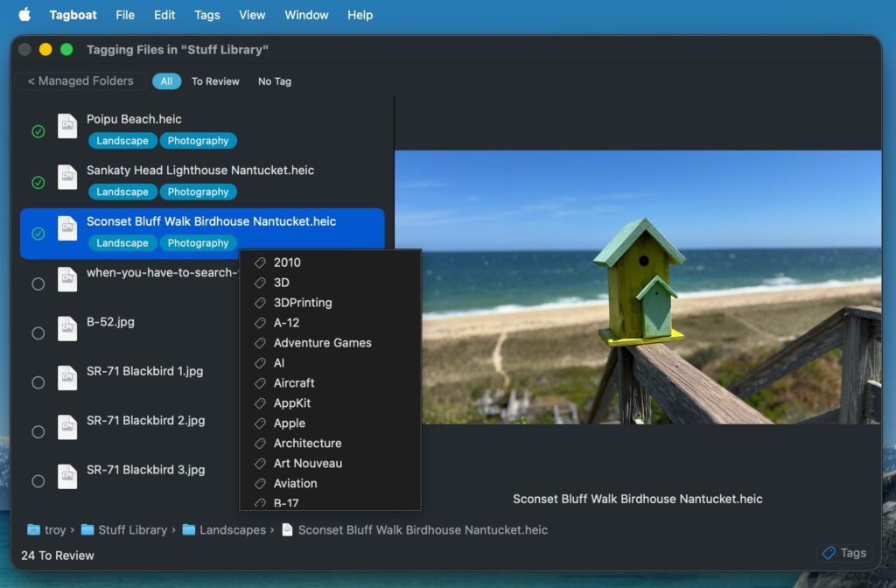Click the Poipu Beach.heic file icon
The width and height of the screenshot is (896, 588).
67,127
